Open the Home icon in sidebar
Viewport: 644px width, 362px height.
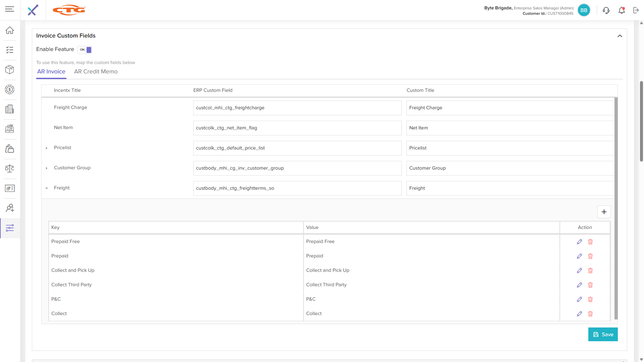pyautogui.click(x=10, y=30)
